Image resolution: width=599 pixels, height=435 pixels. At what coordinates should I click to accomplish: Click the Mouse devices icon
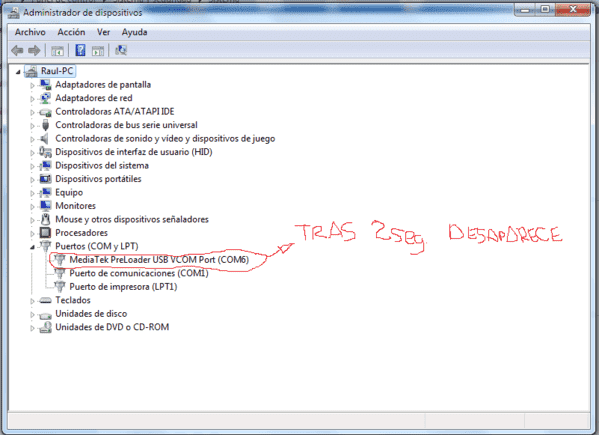point(45,219)
